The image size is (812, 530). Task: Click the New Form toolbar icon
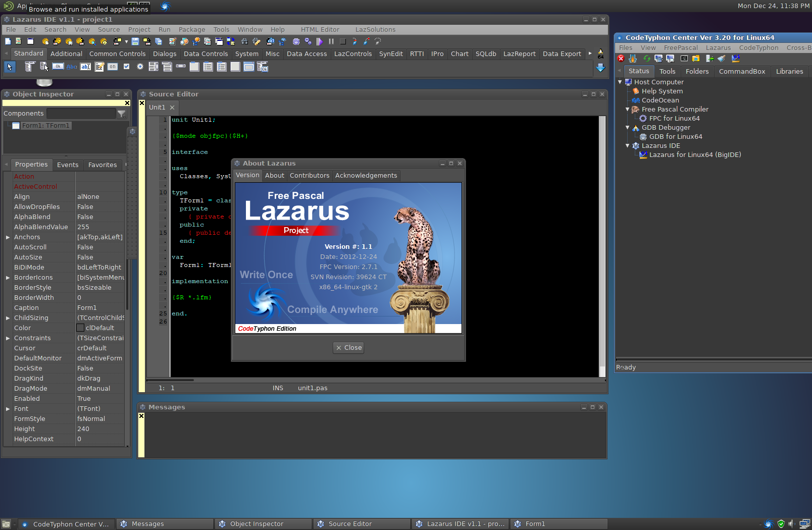tap(30, 41)
